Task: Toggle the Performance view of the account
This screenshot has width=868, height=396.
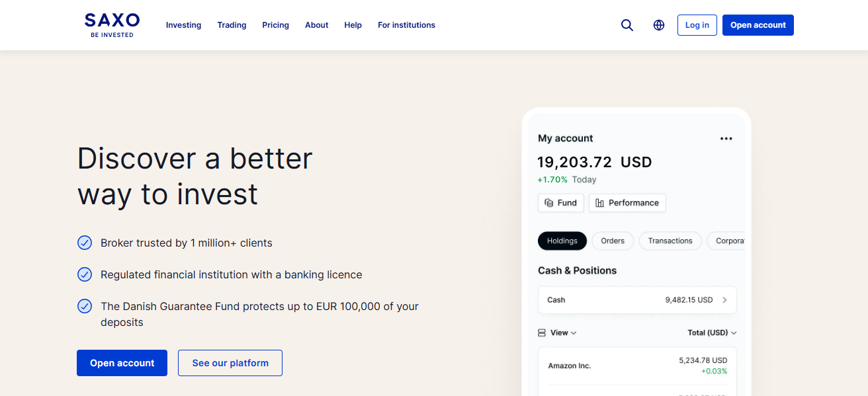Action: click(627, 203)
